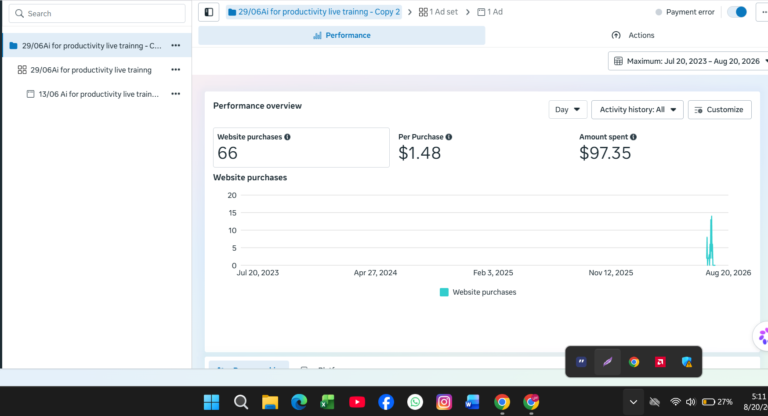768x416 pixels.
Task: Open the Day breakdown dropdown
Action: (x=567, y=110)
